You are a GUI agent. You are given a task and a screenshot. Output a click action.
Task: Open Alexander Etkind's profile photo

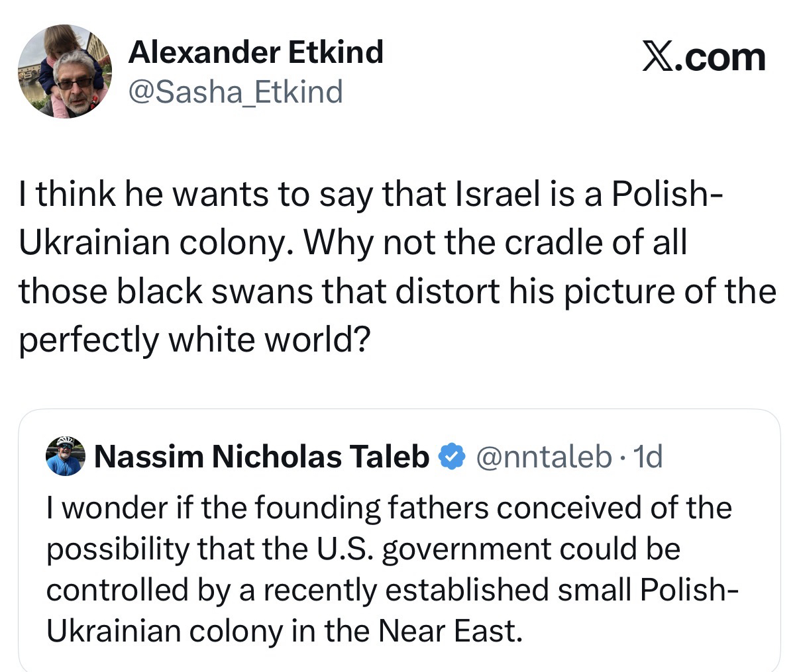(64, 71)
